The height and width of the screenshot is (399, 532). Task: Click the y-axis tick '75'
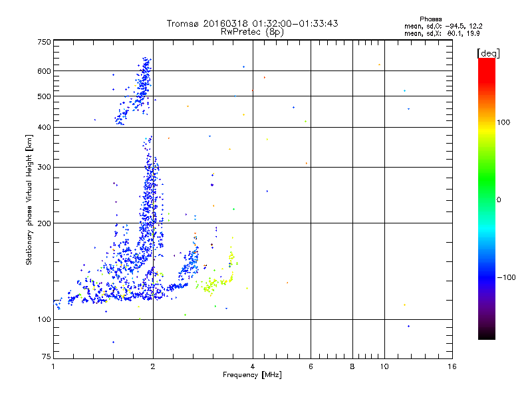(47, 356)
